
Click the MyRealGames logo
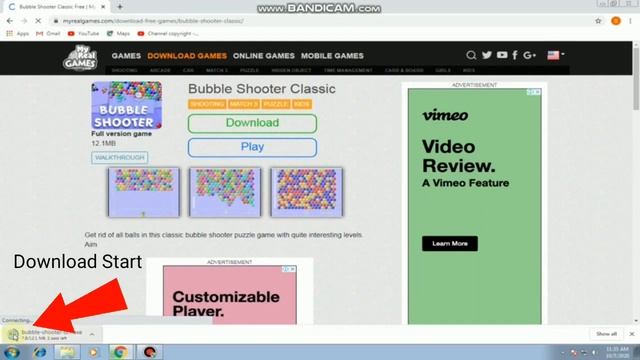(80, 58)
